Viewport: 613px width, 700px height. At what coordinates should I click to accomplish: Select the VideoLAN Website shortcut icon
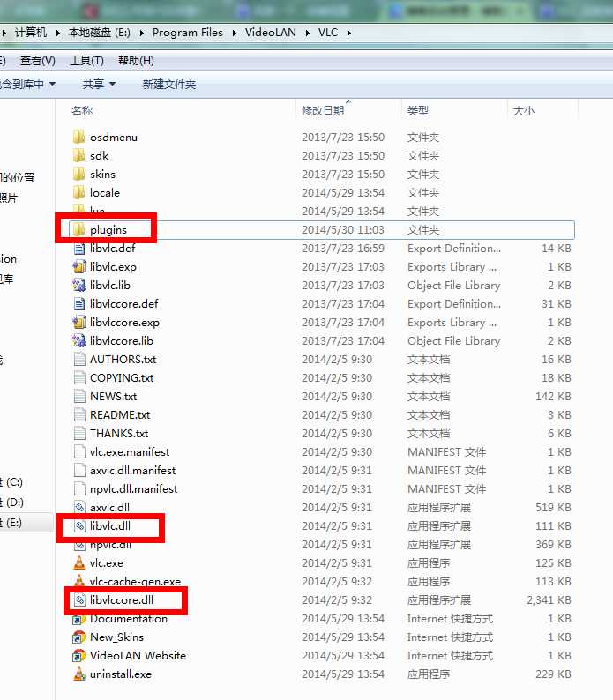(x=79, y=655)
